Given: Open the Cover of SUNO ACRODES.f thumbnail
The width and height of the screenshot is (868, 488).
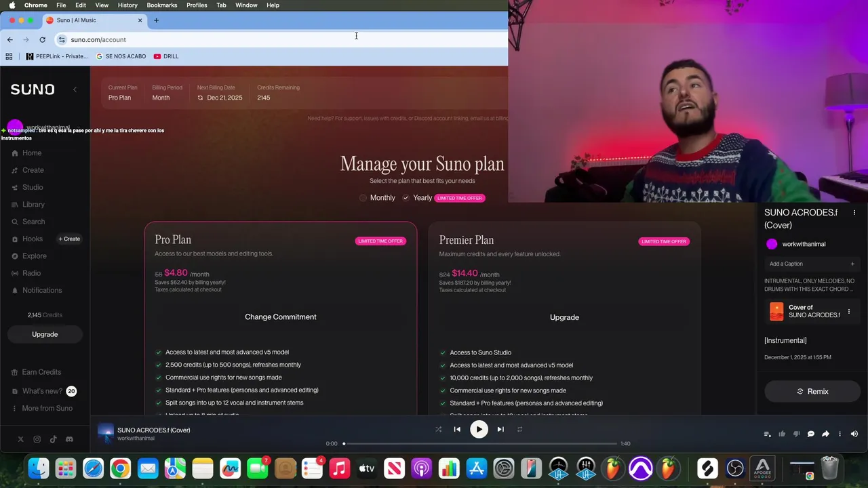Looking at the screenshot, I should (x=776, y=311).
